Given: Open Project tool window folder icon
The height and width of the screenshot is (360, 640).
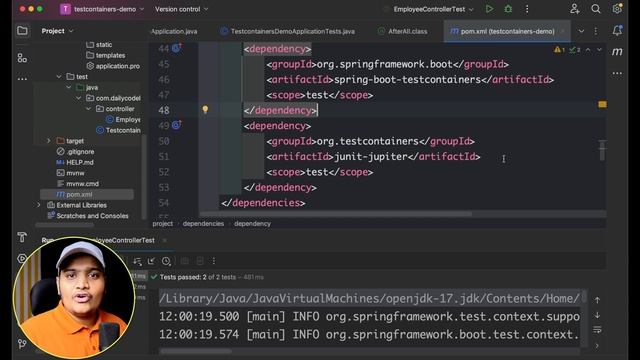Looking at the screenshot, I should click(x=22, y=31).
